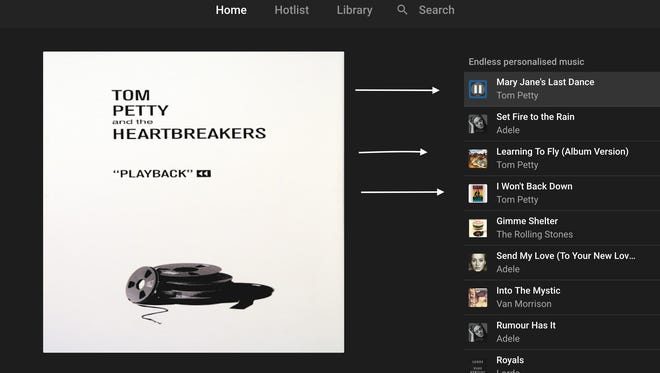Open artist Adele under Rumour Has It

click(508, 338)
